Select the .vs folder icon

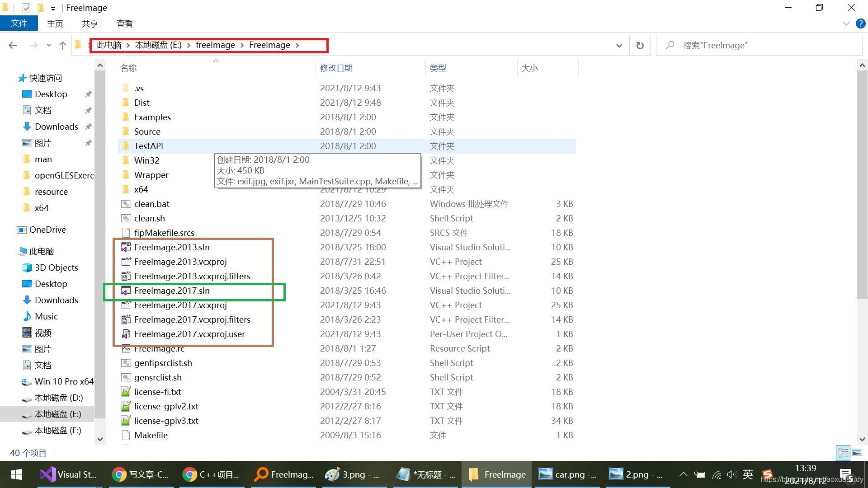126,88
